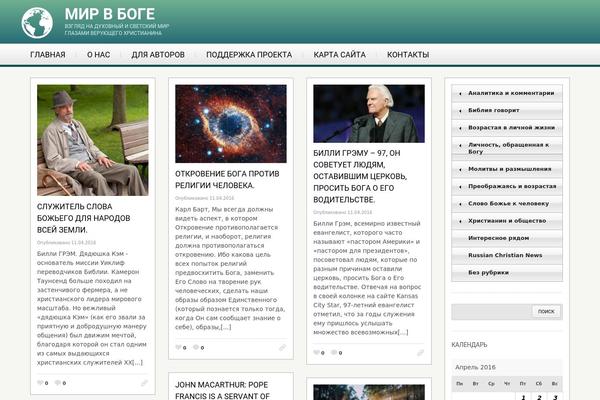
Task: Open ПОДДЕРЖКА ПРОЕКТА menu item
Action: tap(249, 55)
